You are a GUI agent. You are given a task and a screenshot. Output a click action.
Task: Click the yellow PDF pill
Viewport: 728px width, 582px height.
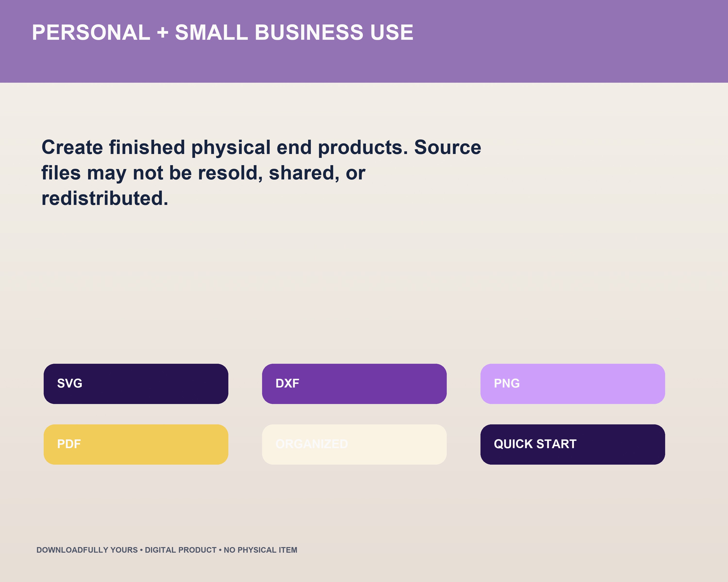[x=136, y=444]
